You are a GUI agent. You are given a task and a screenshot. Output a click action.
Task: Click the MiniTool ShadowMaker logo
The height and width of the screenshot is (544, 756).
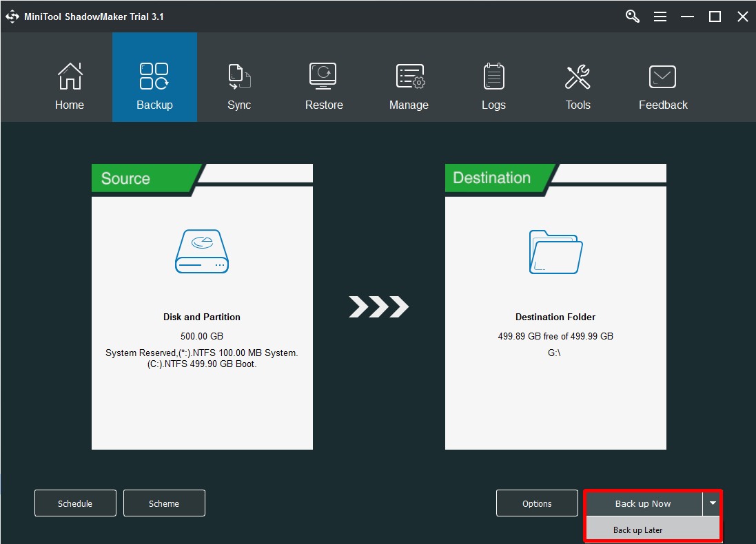(x=12, y=16)
